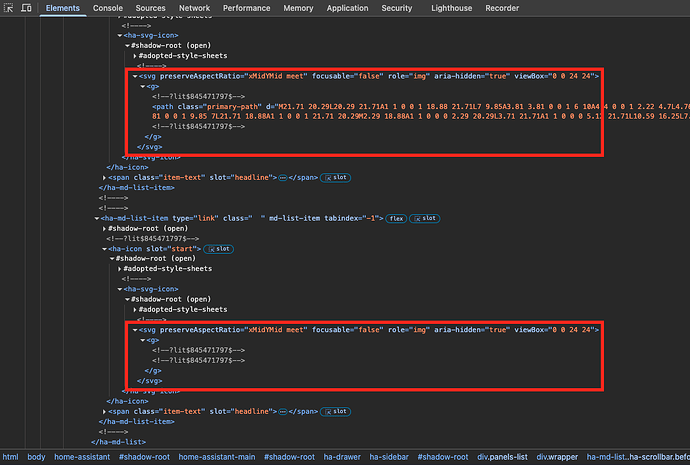Go to the Application tab

point(347,8)
